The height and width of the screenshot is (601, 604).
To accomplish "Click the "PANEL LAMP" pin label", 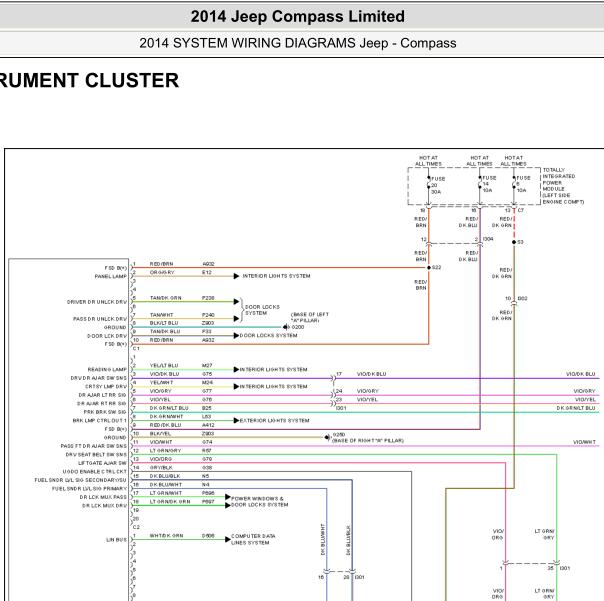I will pos(111,276).
